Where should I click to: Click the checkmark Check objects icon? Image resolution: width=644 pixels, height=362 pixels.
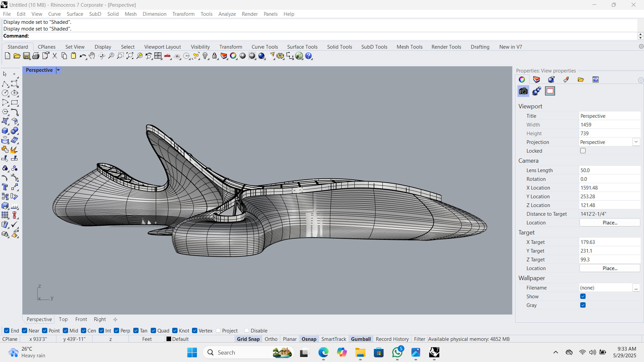[15, 225]
